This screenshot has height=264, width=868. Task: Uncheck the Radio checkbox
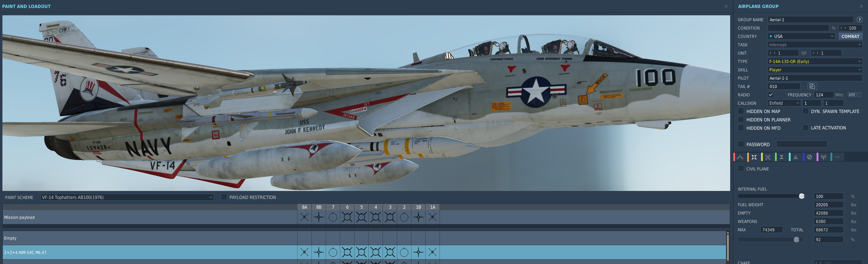tap(771, 95)
